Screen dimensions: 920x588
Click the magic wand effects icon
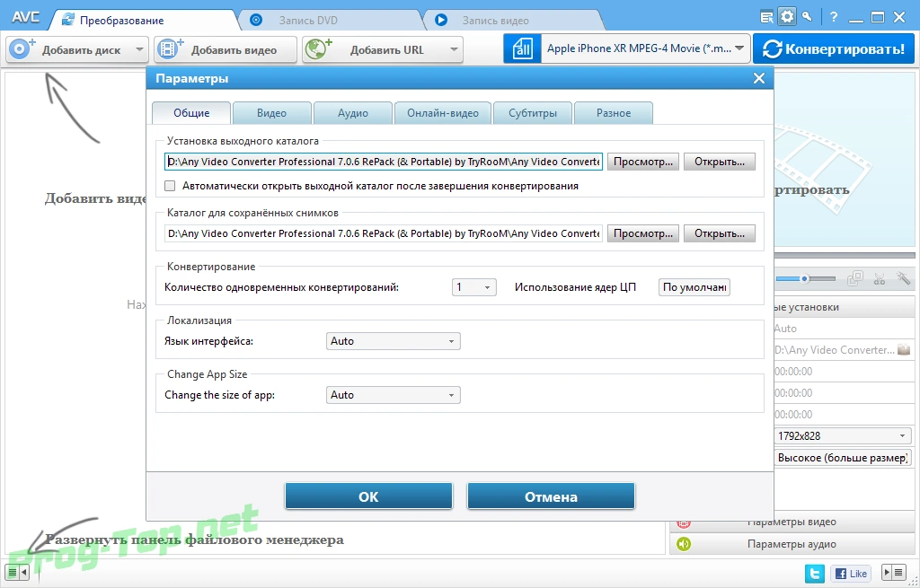(903, 278)
